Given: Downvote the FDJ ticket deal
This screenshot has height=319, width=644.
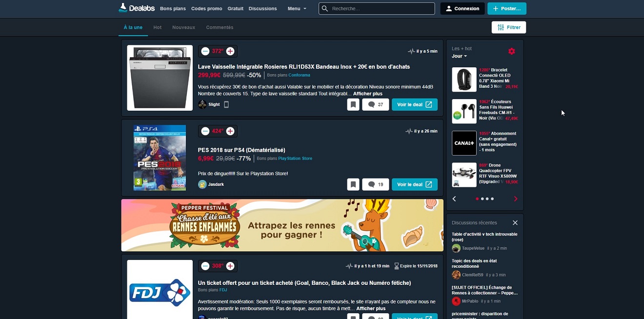Looking at the screenshot, I should pyautogui.click(x=205, y=266).
